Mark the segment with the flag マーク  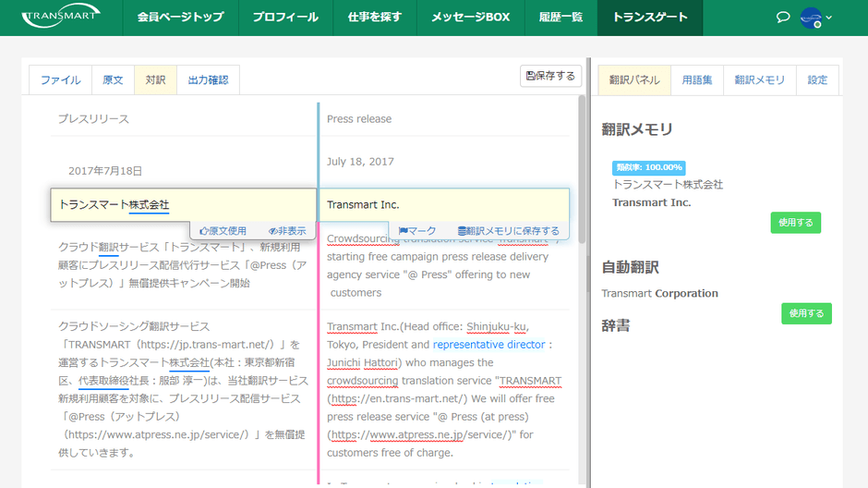point(417,231)
